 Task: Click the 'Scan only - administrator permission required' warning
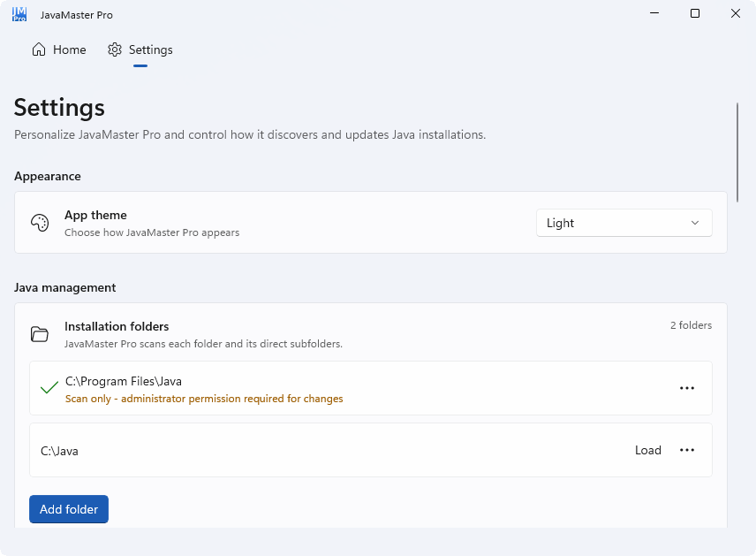pyautogui.click(x=204, y=399)
